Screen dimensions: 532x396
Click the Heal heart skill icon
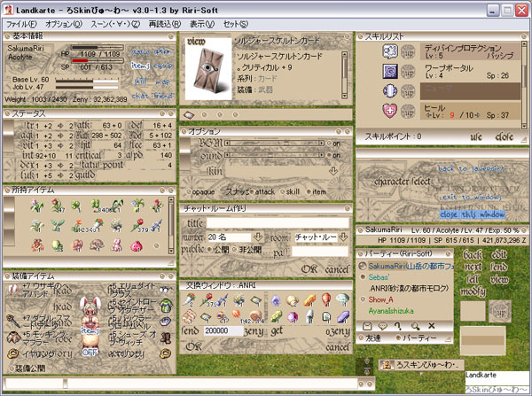coord(390,111)
